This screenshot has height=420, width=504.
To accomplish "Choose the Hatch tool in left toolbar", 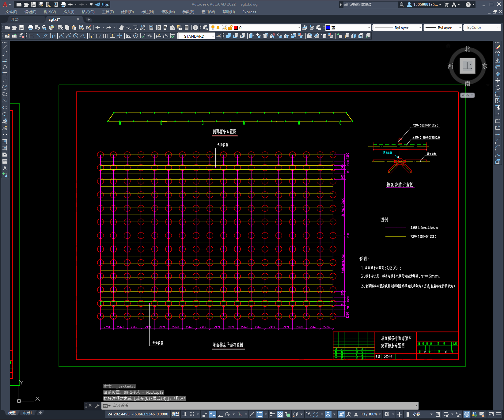I will click(5, 141).
